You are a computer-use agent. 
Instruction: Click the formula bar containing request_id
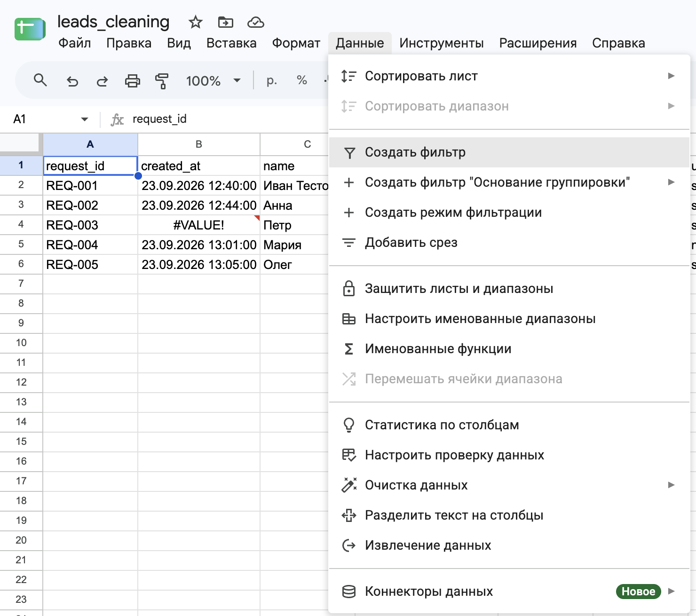click(226, 119)
